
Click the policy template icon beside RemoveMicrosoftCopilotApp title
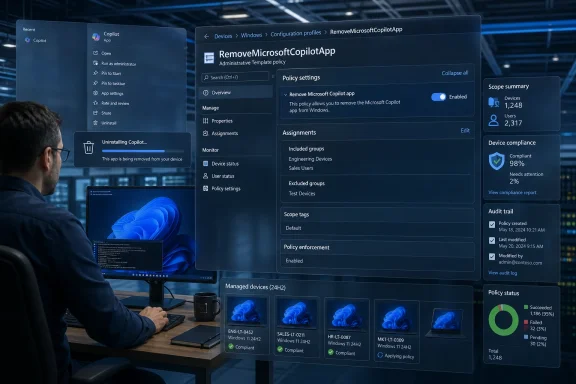[209, 58]
